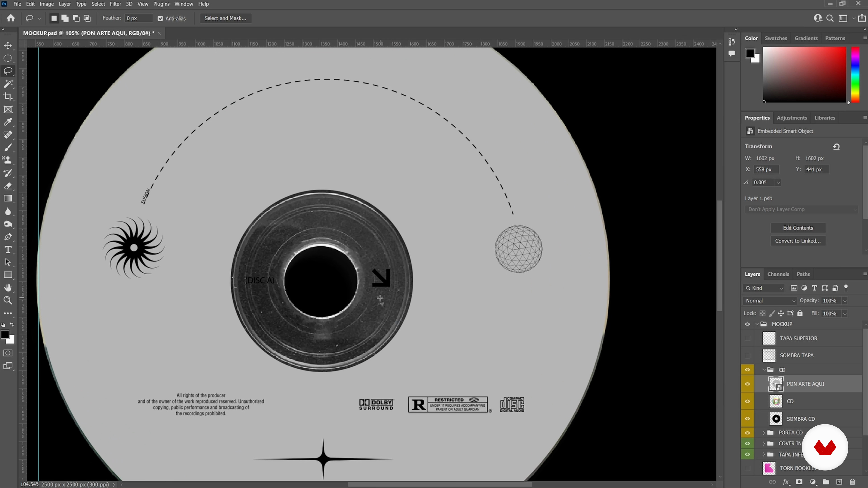Viewport: 868px width, 488px height.
Task: Select the Eyedropper tool
Action: coord(8,122)
